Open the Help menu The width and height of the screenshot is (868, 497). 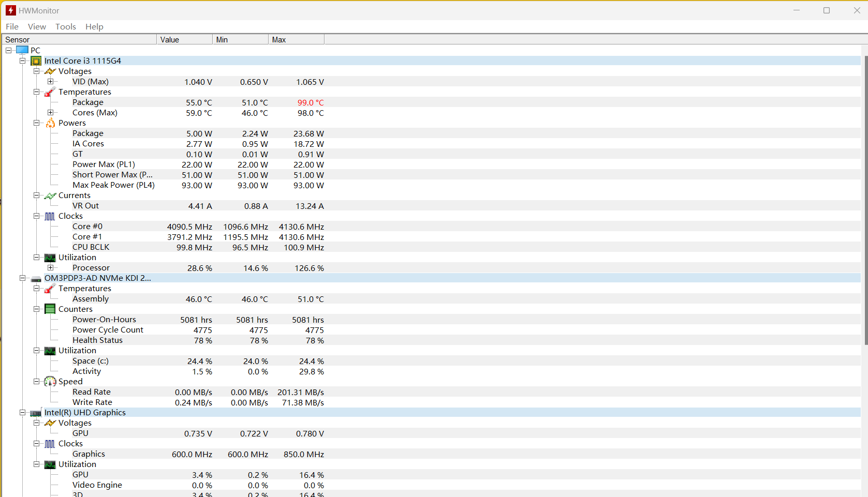[x=94, y=26]
